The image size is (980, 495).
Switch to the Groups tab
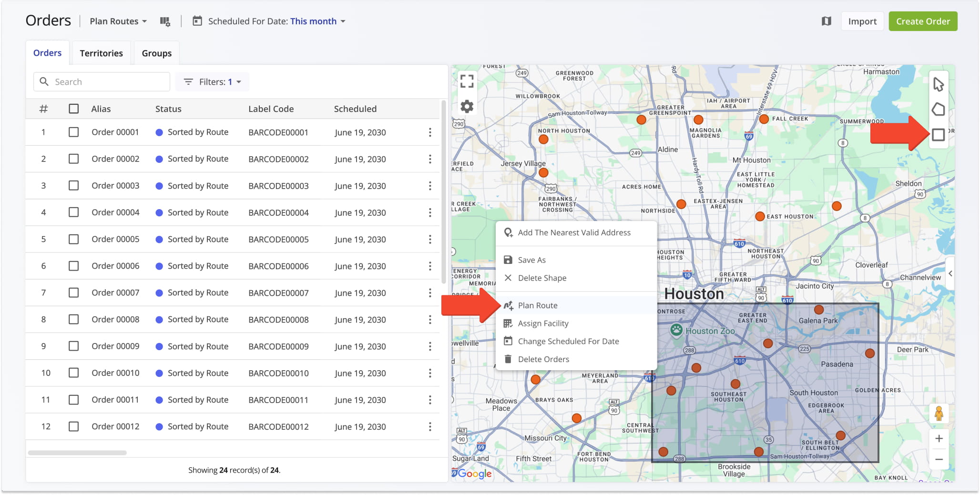click(156, 53)
